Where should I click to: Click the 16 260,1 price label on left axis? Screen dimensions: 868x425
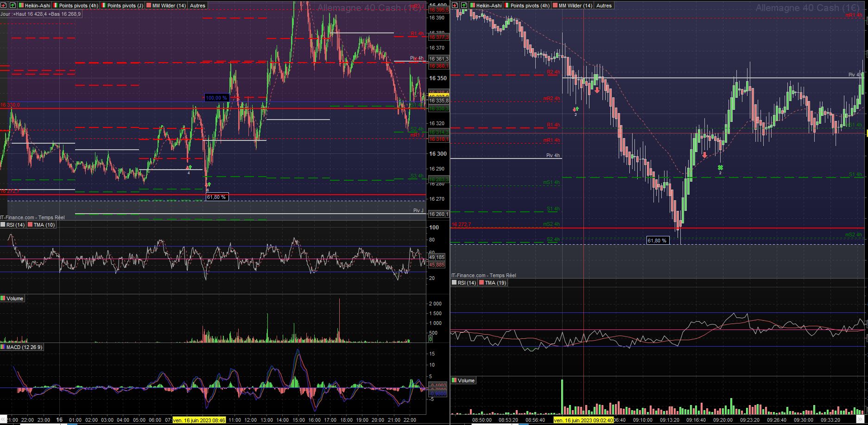click(438, 214)
